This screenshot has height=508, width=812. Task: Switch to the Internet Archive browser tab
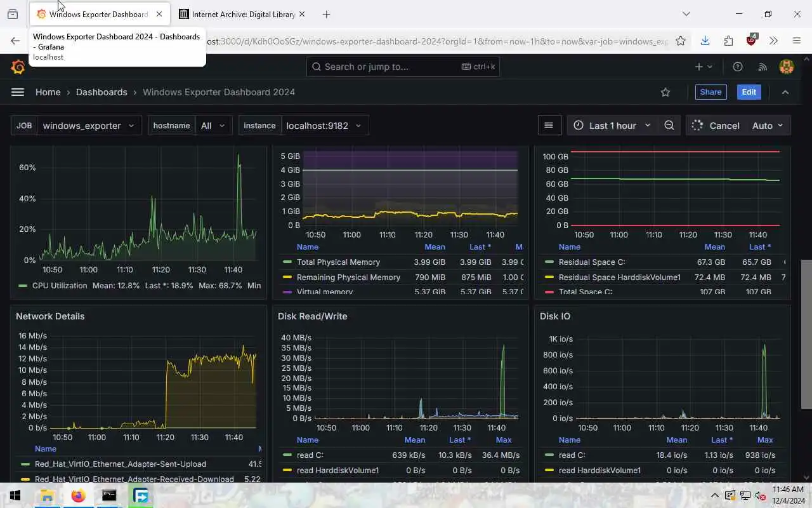242,14
